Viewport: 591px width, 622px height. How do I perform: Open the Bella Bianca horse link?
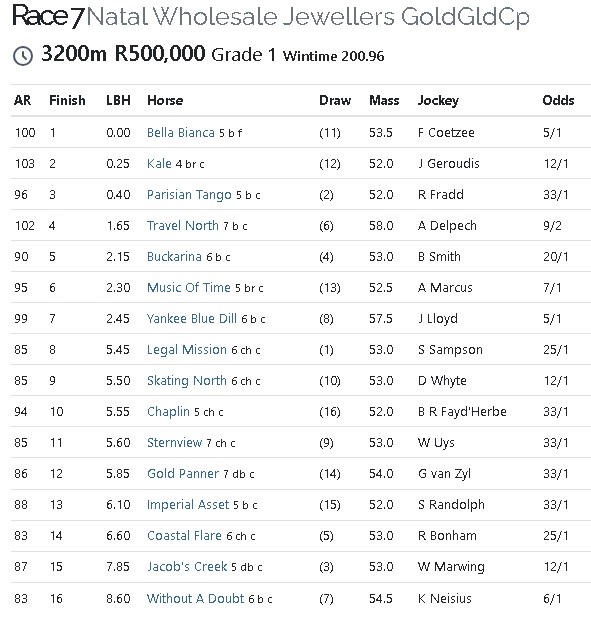180,132
